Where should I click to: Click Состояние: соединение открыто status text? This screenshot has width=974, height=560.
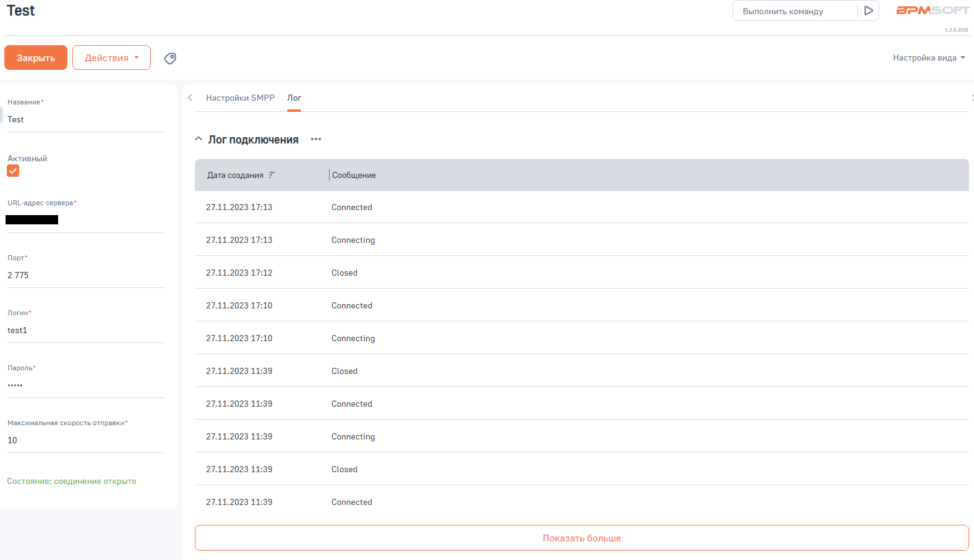pyautogui.click(x=72, y=481)
